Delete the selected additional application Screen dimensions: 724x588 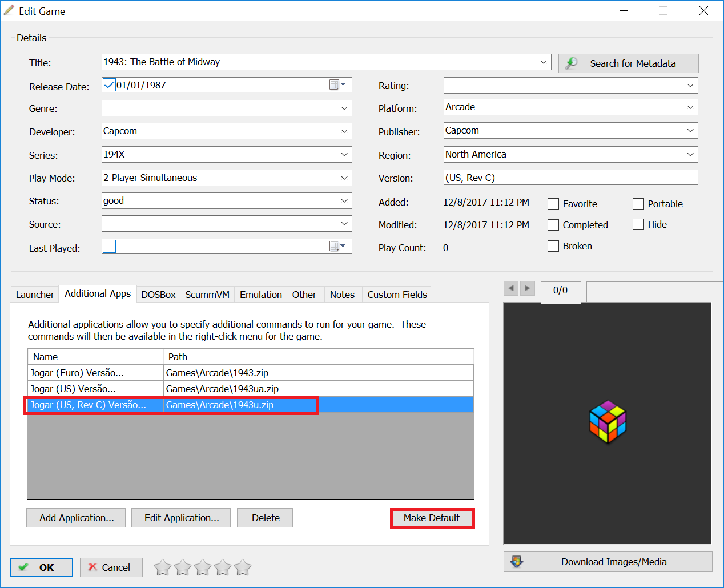266,518
